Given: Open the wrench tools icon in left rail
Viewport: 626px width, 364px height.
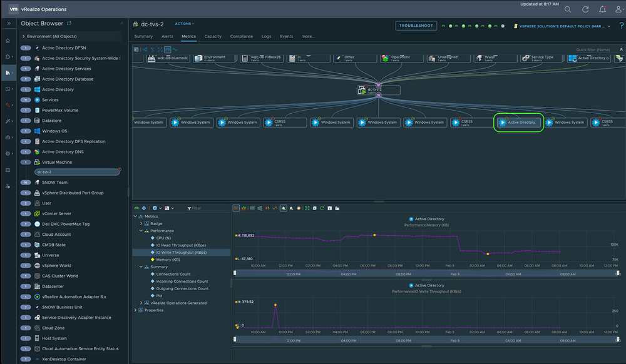Looking at the screenshot, I should pyautogui.click(x=8, y=121).
